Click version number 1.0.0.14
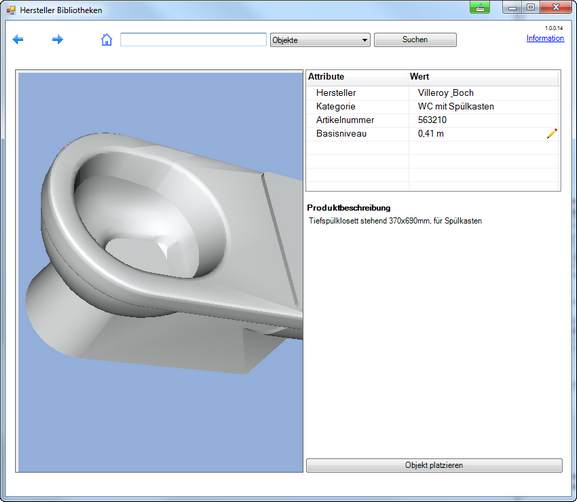Screen dimensions: 577x502 coord(554,28)
